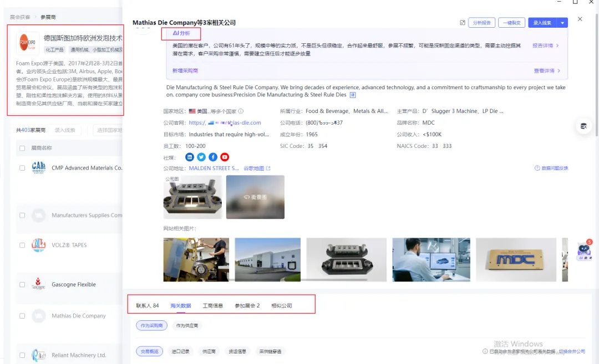The width and height of the screenshot is (599, 364).
Task: Check the CMP Advanced Materials Co. checkbox
Action: click(22, 168)
